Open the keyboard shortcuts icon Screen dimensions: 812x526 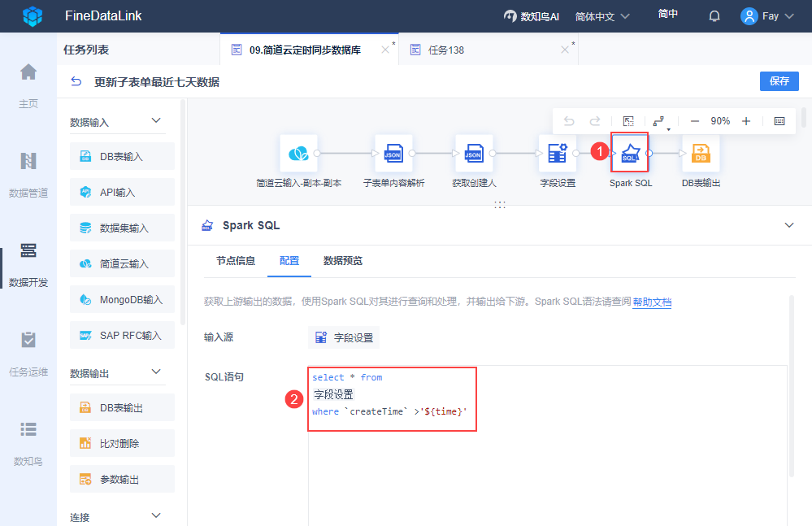779,121
